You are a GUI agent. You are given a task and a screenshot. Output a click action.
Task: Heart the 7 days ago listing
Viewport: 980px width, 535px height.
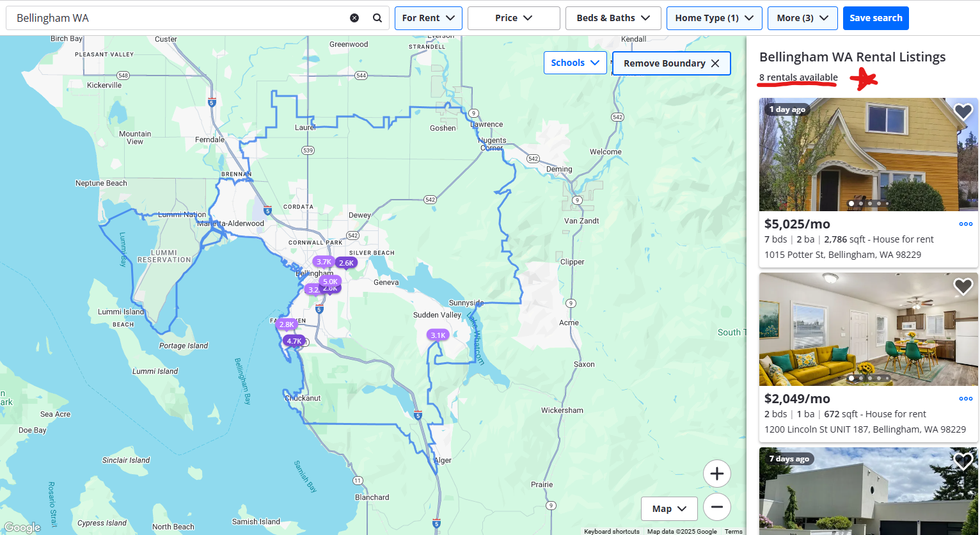coord(963,461)
